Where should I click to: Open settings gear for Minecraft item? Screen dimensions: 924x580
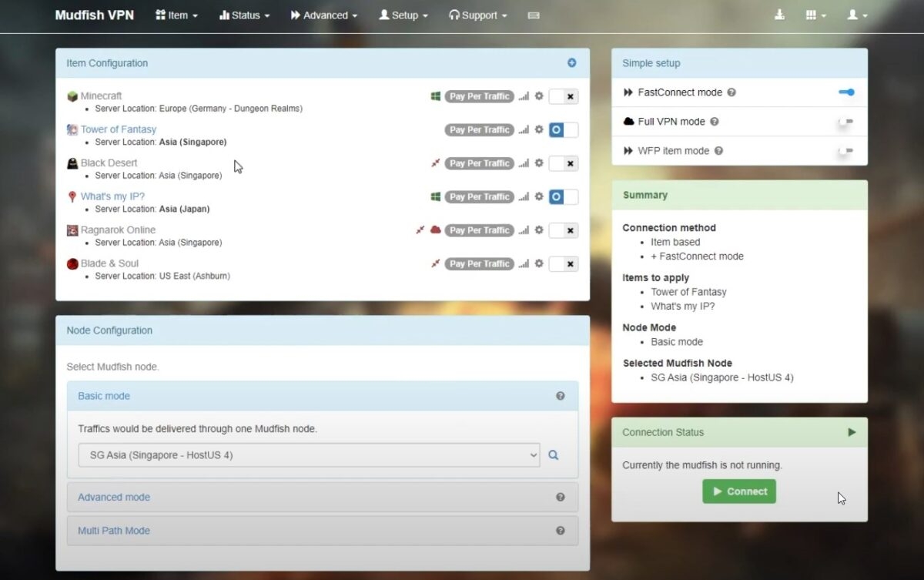539,96
